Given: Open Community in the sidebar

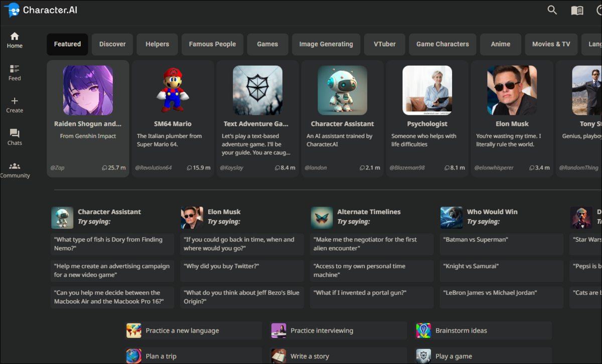Looking at the screenshot, I should coord(15,170).
